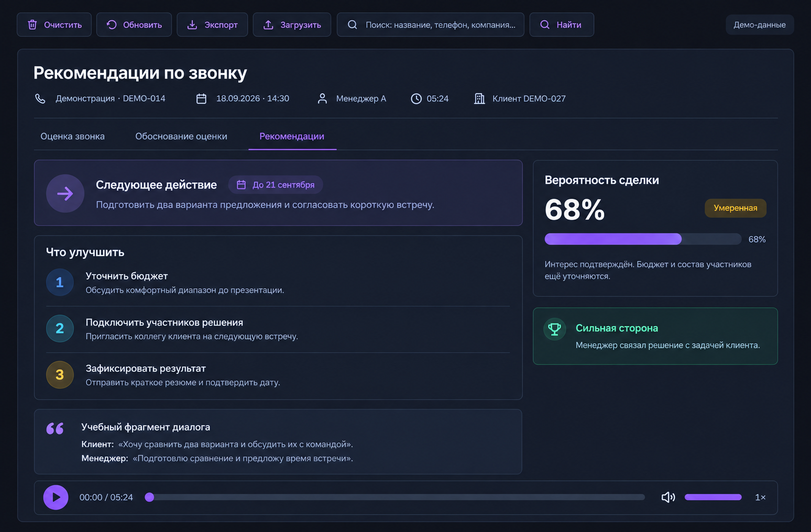The height and width of the screenshot is (532, 811).
Task: Click the До 21 сентября deadline chip
Action: click(x=276, y=185)
